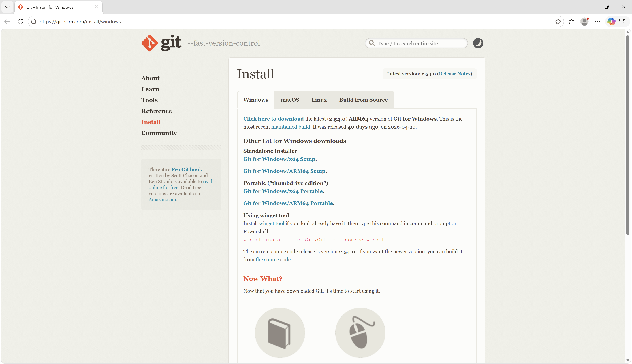Viewport: 632px width, 364px height.
Task: Click the book icon under Now What
Action: click(x=280, y=333)
